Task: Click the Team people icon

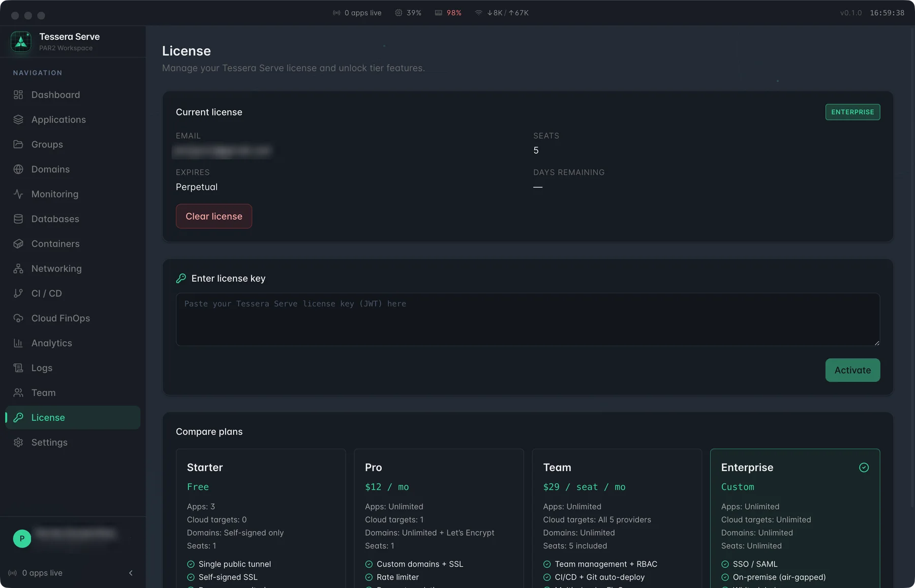Action: coord(18,393)
